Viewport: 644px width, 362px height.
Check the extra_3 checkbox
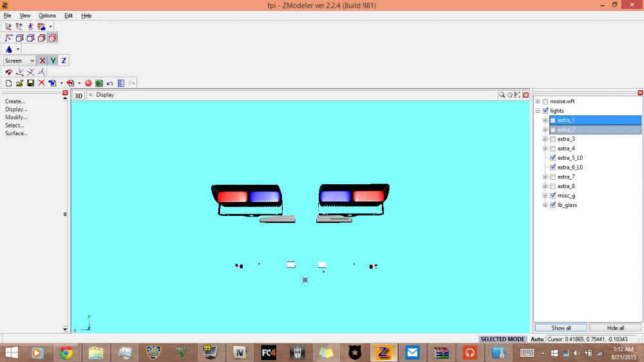point(553,139)
